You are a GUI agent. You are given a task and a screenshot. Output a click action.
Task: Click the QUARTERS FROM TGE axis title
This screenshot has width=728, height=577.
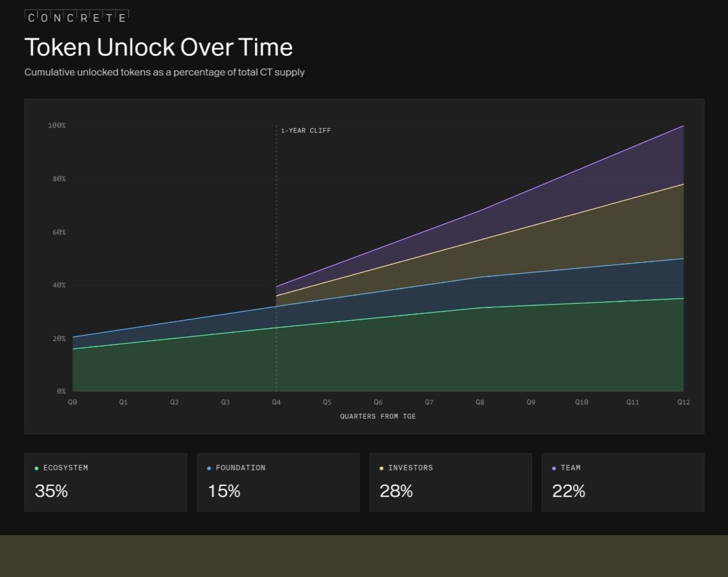point(378,417)
